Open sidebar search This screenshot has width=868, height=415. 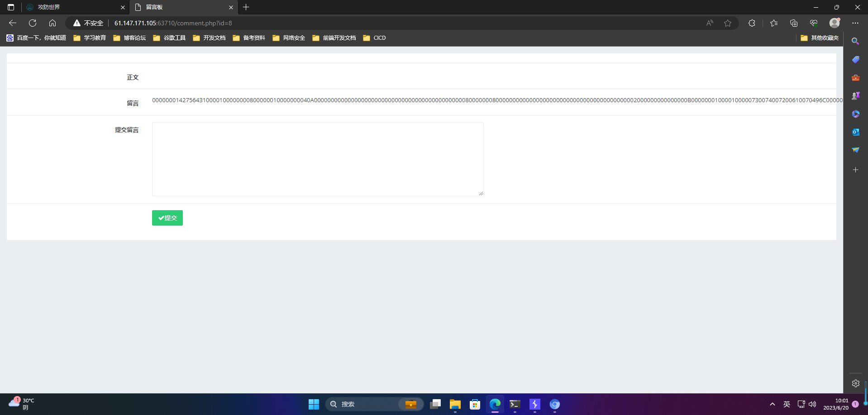tap(855, 42)
